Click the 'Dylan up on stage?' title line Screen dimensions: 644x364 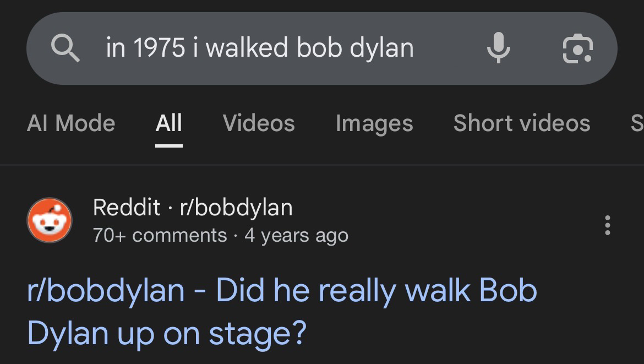click(166, 333)
